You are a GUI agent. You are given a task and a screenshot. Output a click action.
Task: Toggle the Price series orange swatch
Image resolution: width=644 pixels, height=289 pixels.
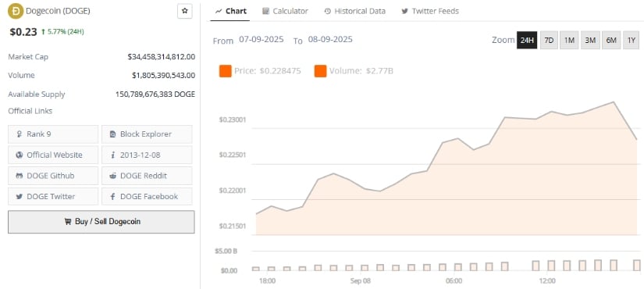(226, 71)
